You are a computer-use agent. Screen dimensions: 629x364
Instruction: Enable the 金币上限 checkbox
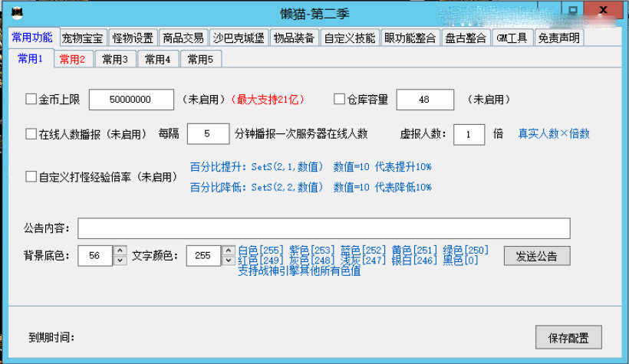(x=31, y=99)
